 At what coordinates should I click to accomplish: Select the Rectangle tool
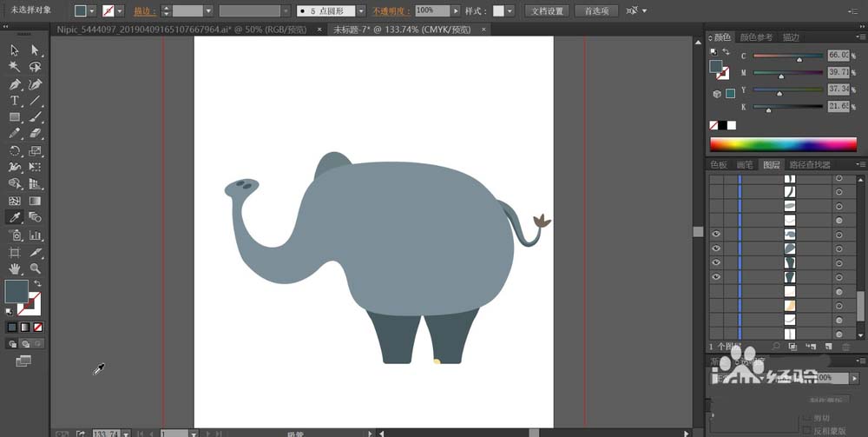[15, 117]
